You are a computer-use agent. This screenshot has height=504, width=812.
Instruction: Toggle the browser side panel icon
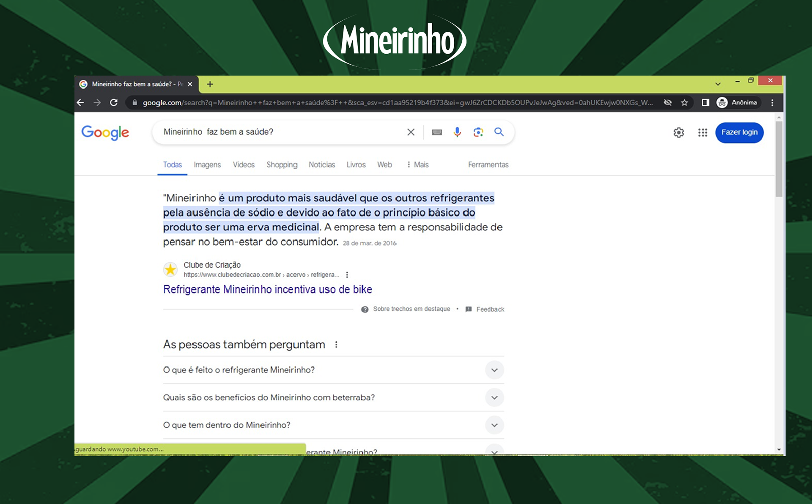pos(705,103)
